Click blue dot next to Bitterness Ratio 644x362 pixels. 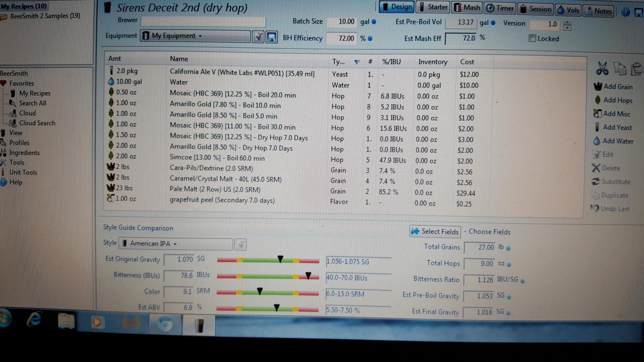[522, 281]
